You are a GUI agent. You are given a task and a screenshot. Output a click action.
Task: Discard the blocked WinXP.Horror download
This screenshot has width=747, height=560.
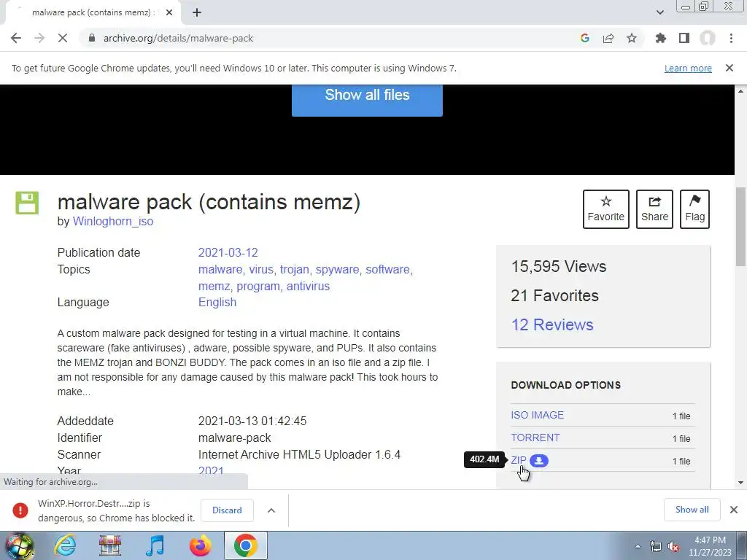click(228, 510)
